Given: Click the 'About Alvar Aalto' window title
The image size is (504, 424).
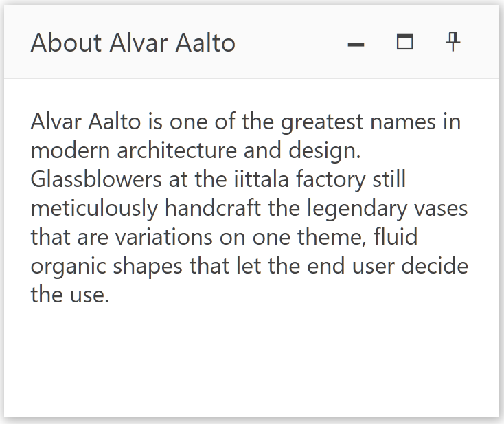Looking at the screenshot, I should point(133,43).
